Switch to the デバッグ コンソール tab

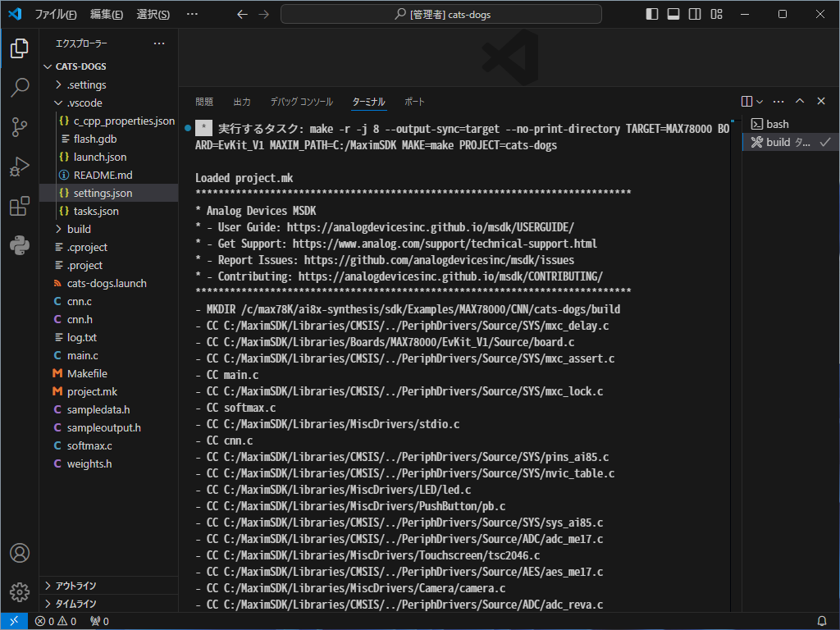tap(301, 102)
